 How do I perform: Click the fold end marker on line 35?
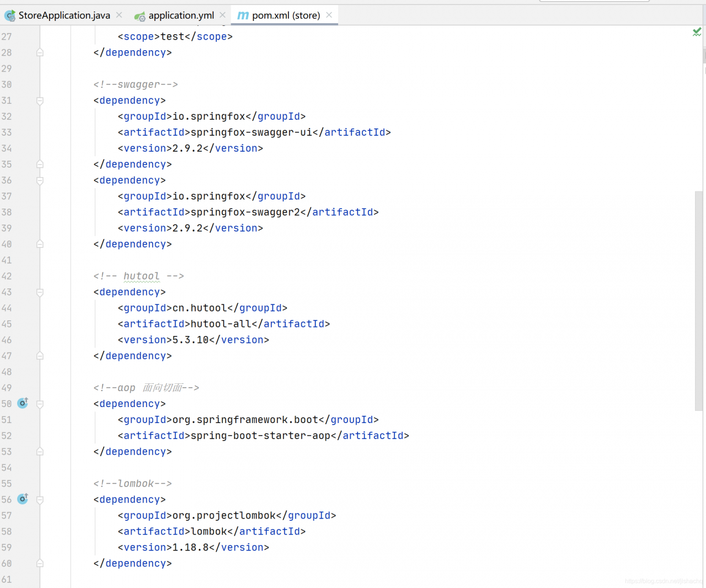click(x=40, y=164)
